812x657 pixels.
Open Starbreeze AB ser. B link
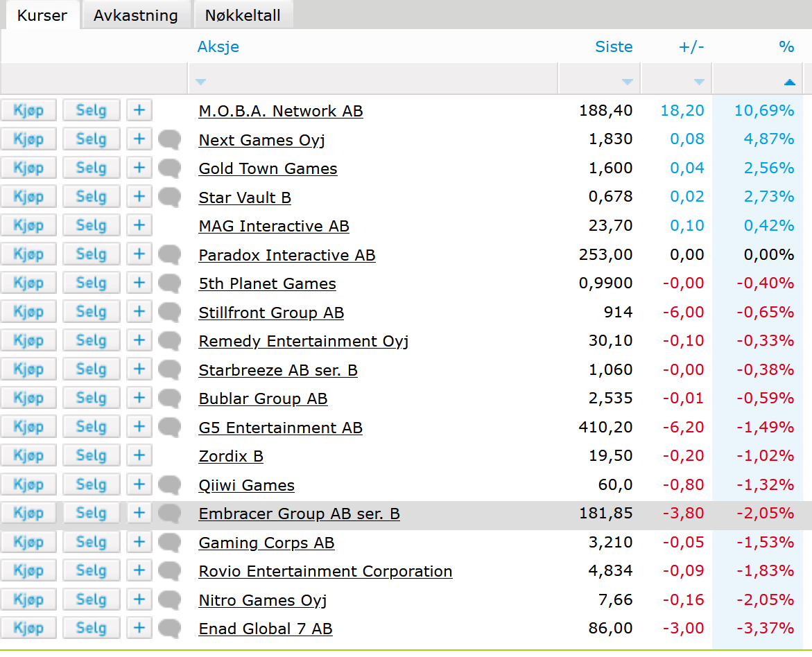coord(278,370)
